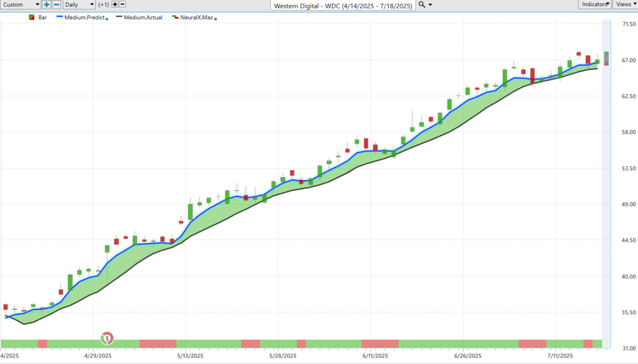Click the NeuralX.Max legend icon
638x364 pixels.
[175, 17]
